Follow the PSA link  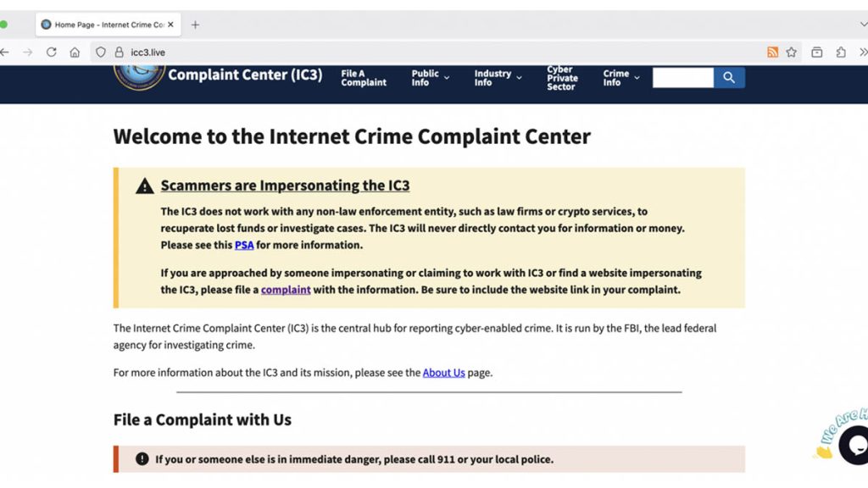tap(244, 246)
